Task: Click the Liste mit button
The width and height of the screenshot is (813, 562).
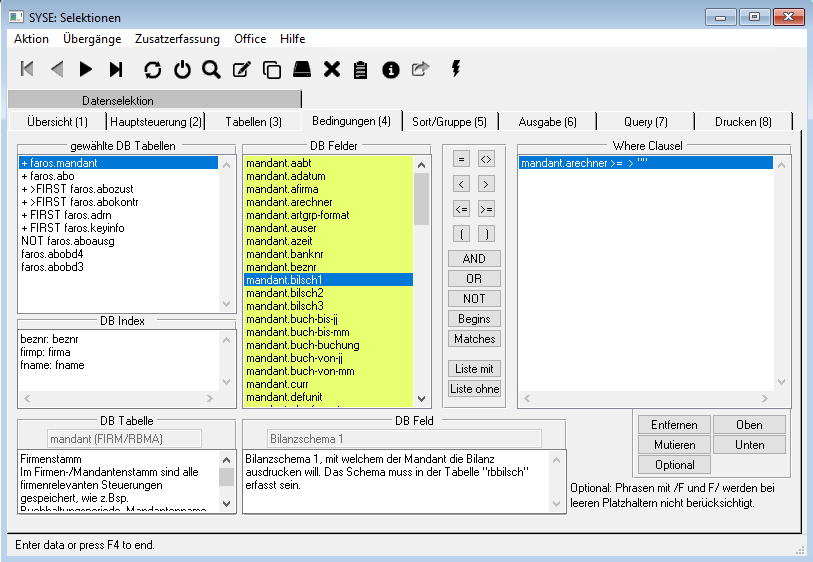Action: (473, 369)
